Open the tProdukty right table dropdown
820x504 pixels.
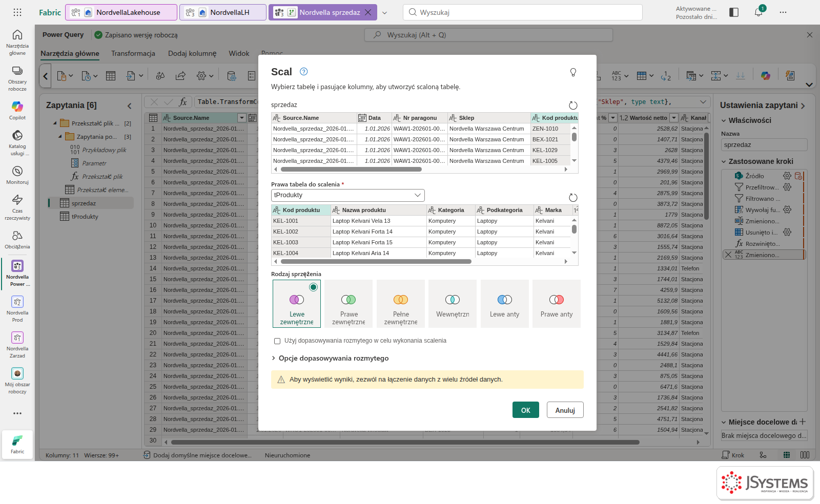tap(348, 195)
